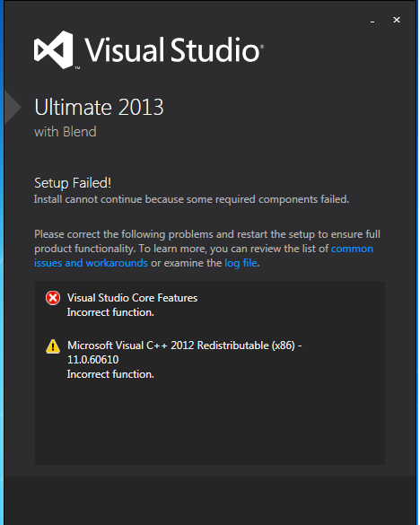Click the Setup Failed! heading
Screen dimensions: 420x525
pos(73,183)
